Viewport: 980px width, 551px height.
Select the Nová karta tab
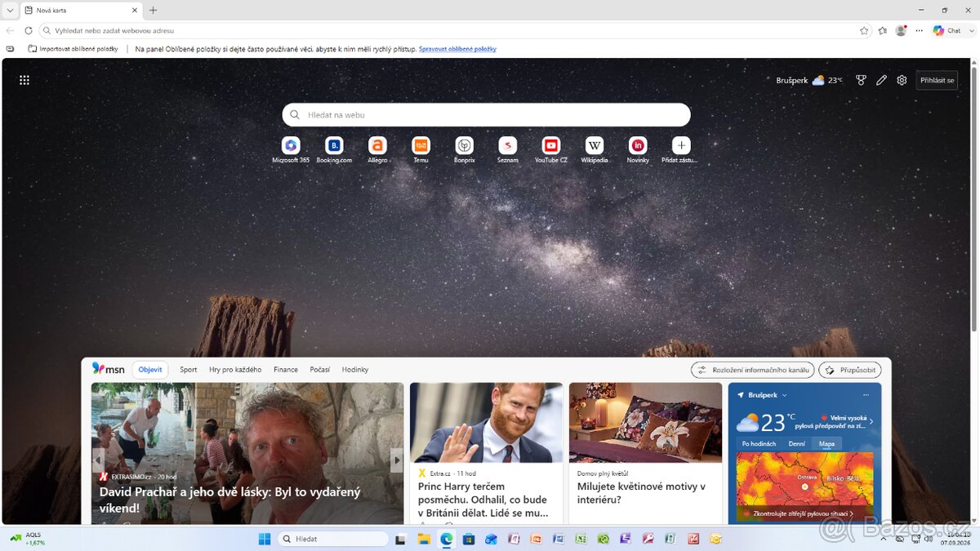tap(82, 11)
